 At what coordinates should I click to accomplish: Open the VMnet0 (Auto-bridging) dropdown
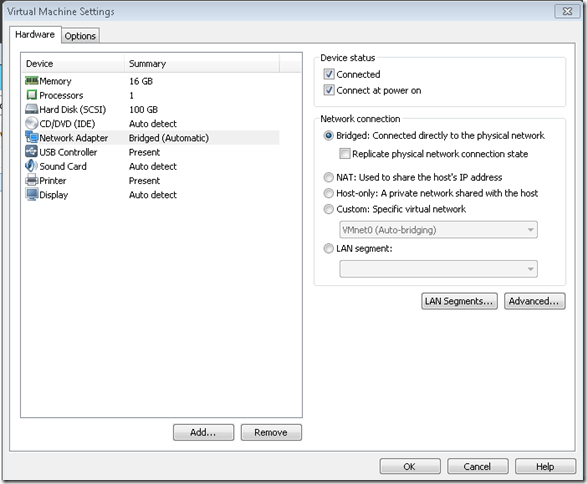click(438, 229)
